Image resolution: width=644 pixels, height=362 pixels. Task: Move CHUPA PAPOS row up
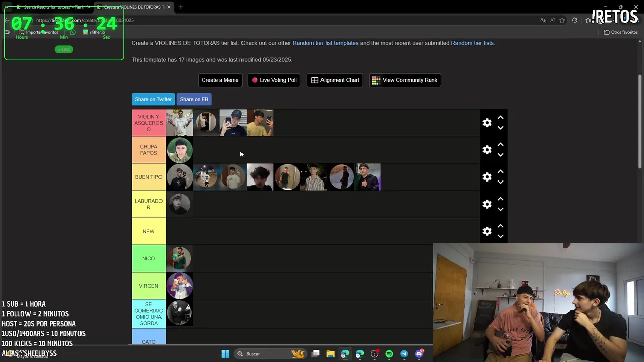coord(500,144)
